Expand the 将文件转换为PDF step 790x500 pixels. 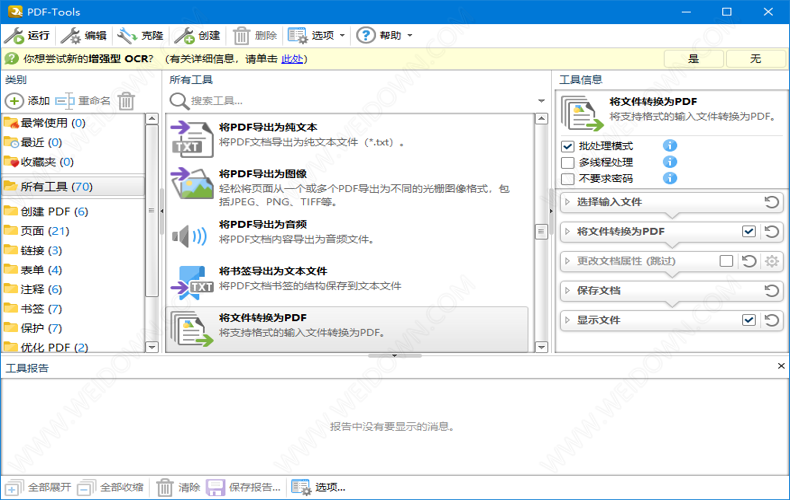coord(567,232)
